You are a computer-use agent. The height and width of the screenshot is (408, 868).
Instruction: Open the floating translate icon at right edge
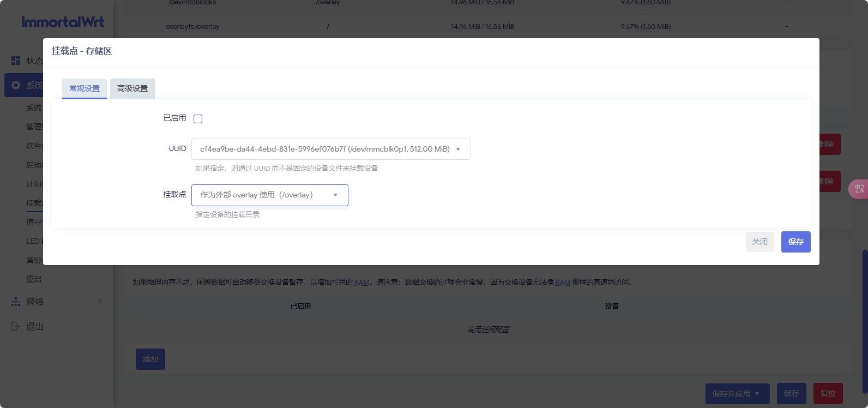click(x=859, y=189)
